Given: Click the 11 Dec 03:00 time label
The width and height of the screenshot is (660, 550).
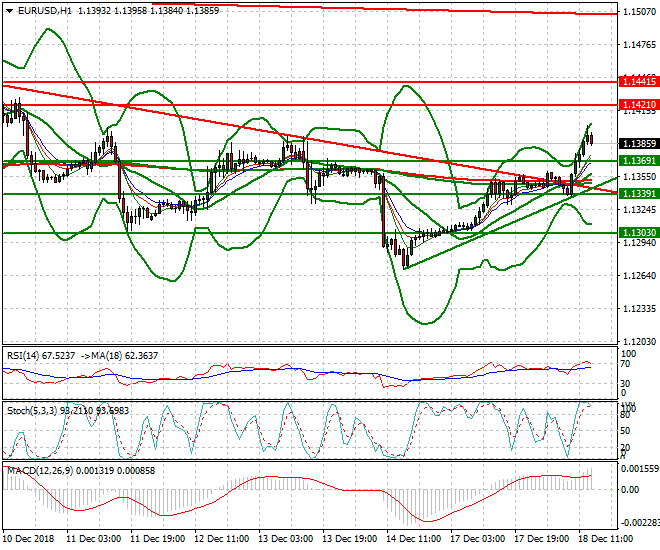Looking at the screenshot, I should click(x=94, y=539).
